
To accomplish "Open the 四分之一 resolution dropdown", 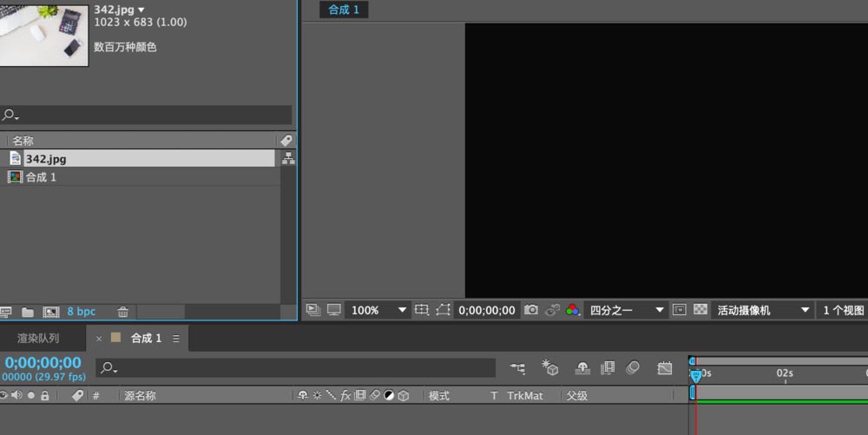I will click(x=627, y=310).
